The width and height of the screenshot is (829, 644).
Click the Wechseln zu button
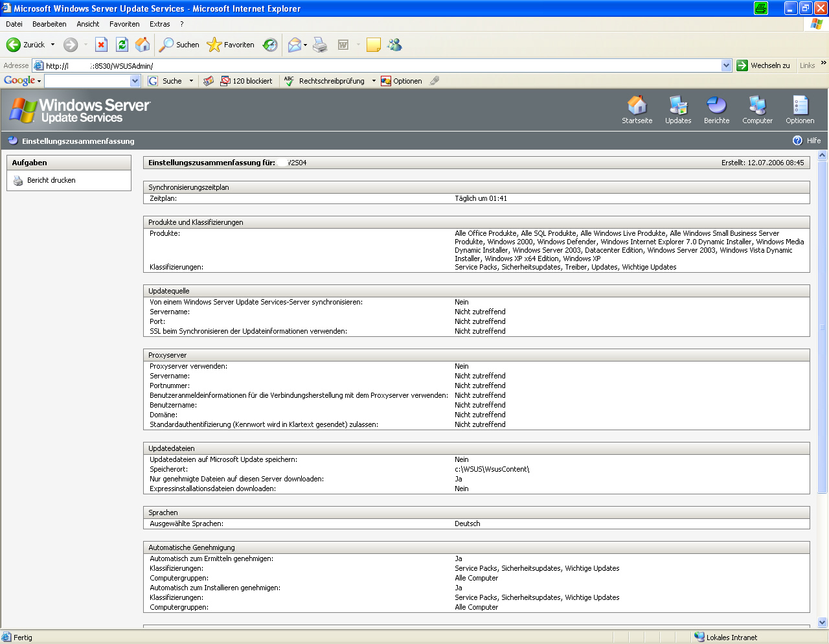[764, 65]
